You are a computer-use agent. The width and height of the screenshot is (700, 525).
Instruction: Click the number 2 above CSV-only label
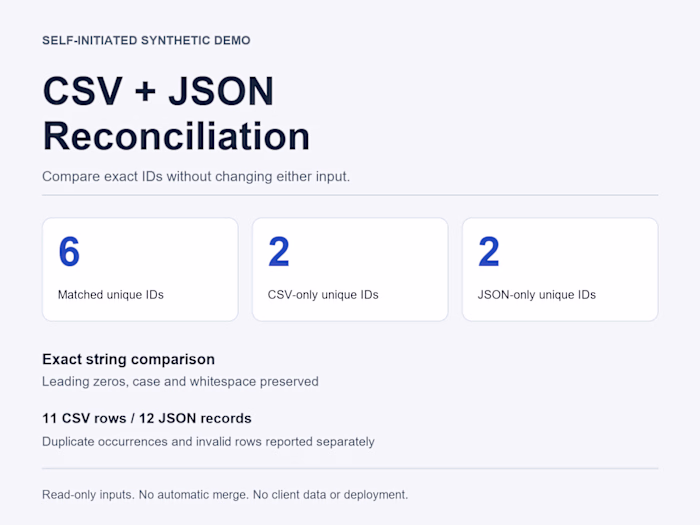pyautogui.click(x=279, y=252)
